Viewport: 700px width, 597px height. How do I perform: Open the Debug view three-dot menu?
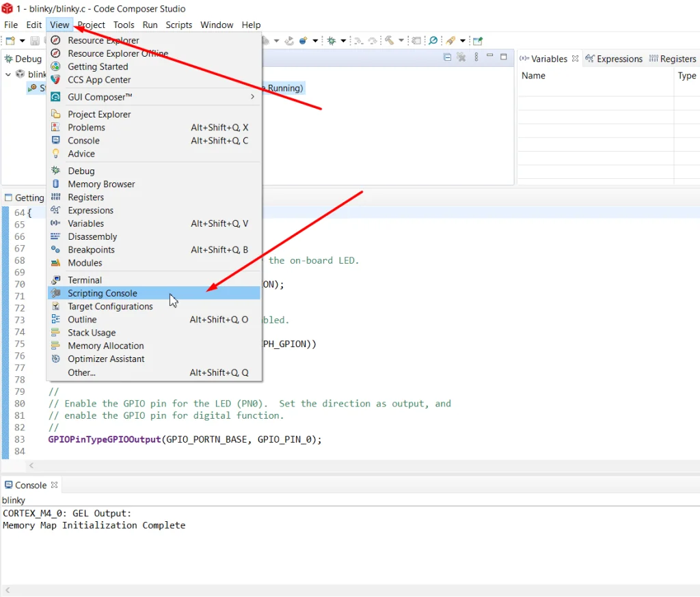(476, 57)
